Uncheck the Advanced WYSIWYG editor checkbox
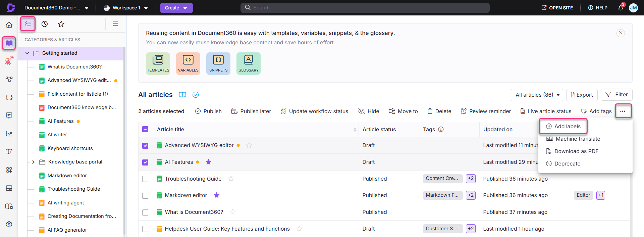The image size is (644, 237). 145,145
